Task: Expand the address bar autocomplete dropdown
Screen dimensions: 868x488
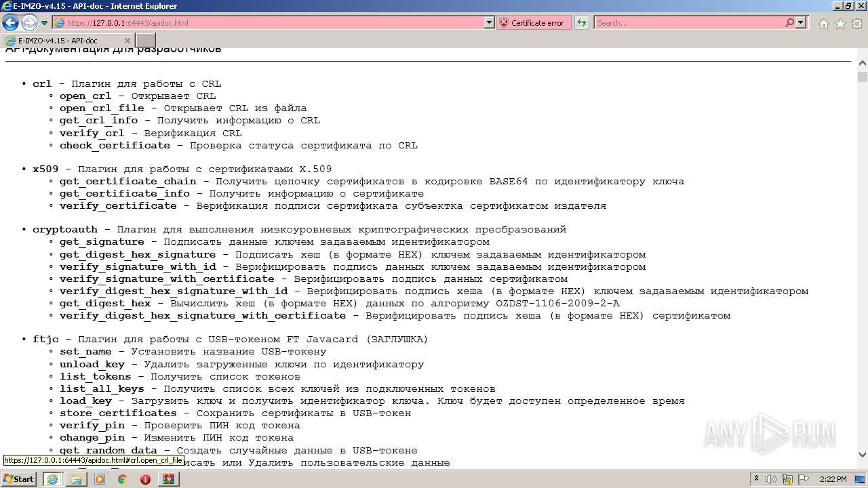Action: pos(490,23)
